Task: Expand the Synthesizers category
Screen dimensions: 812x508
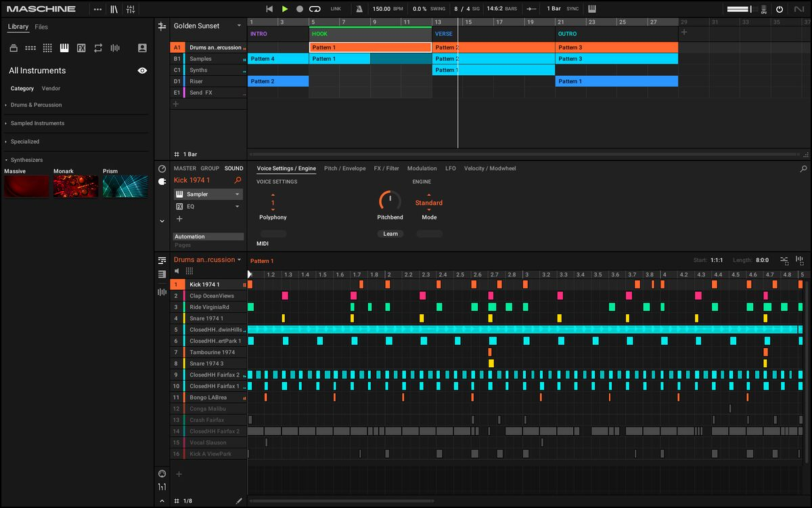Action: 26,160
